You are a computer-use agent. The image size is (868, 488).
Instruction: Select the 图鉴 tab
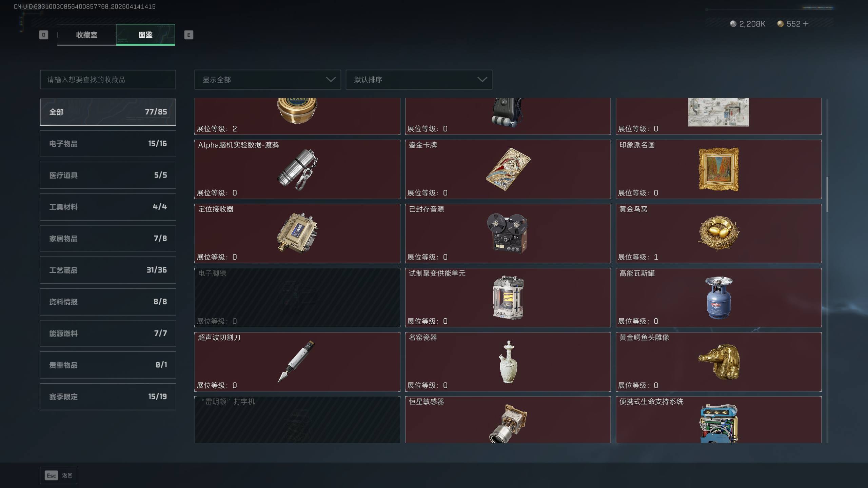pos(145,35)
